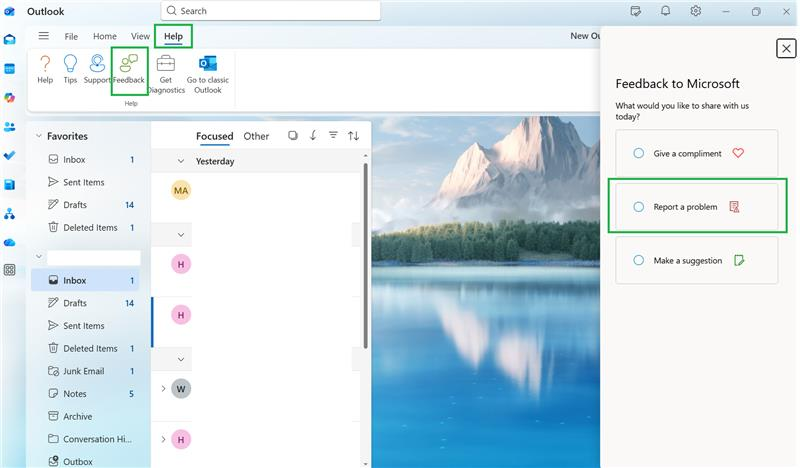Open Tips lightbulb in the ribbon

pos(70,69)
